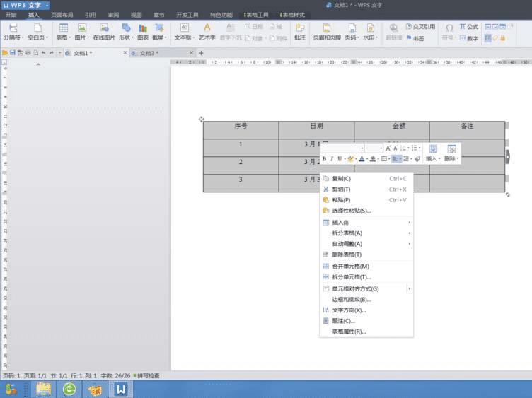Expand 插入(I) submenu in context menu

pos(366,223)
